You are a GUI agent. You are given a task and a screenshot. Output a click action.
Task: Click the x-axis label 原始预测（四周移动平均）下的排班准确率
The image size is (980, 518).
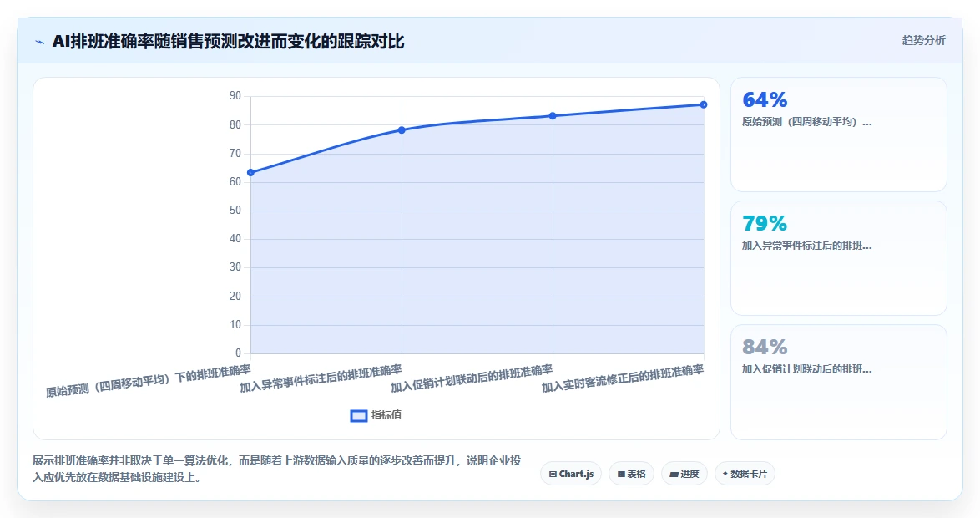(148, 380)
